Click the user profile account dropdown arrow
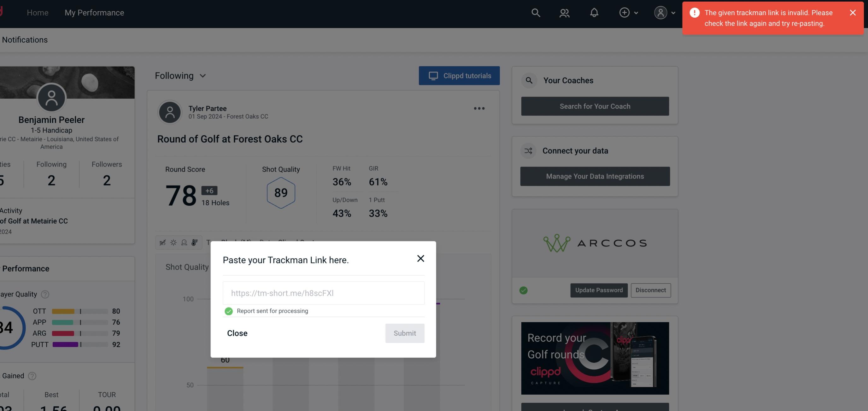Viewport: 868px width, 411px height. coord(674,12)
